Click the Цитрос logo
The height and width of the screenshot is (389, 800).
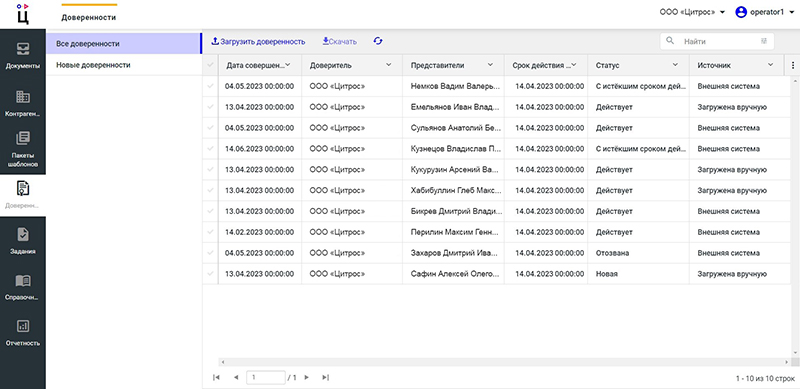[x=22, y=14]
